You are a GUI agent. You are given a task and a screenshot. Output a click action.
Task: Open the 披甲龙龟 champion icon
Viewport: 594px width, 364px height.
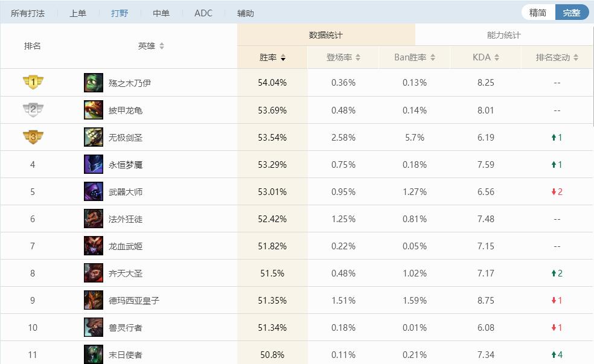(x=93, y=110)
